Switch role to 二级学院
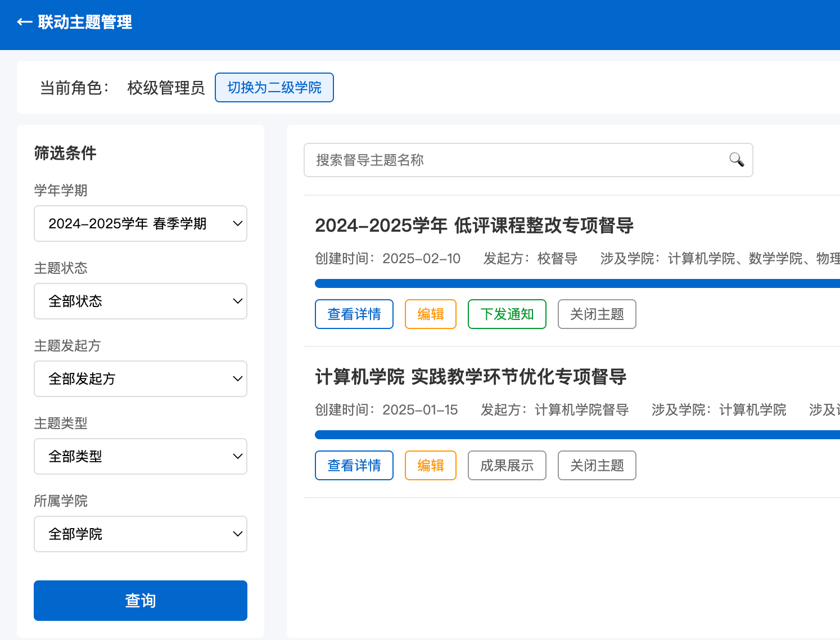840x640 pixels. [x=274, y=88]
